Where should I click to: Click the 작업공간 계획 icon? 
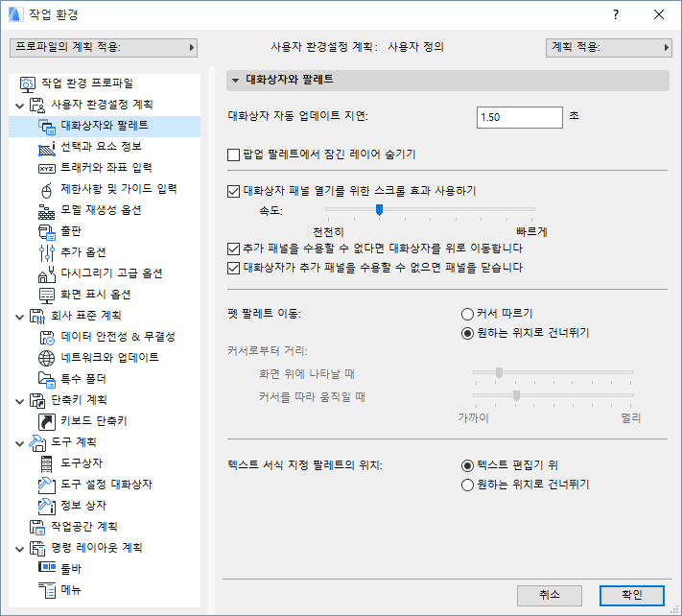tap(37, 528)
